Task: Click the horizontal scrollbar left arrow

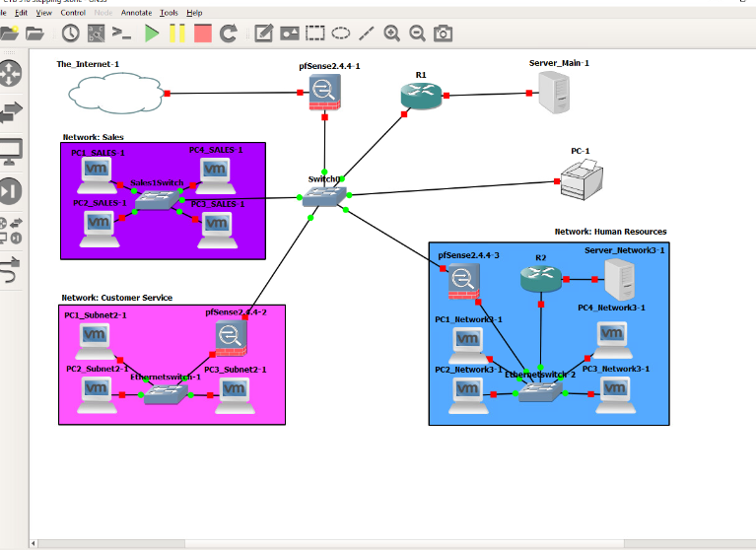Action: pyautogui.click(x=34, y=544)
